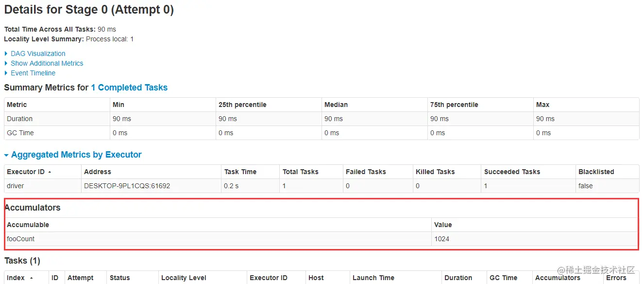
Task: Click the Details for Stage 0 heading
Action: pyautogui.click(x=89, y=10)
